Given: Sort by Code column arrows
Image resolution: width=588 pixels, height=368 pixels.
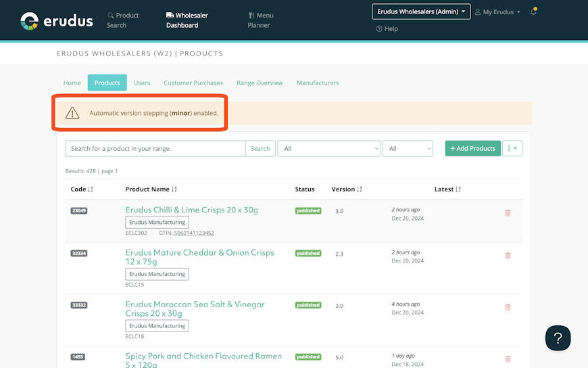Looking at the screenshot, I should 91,189.
